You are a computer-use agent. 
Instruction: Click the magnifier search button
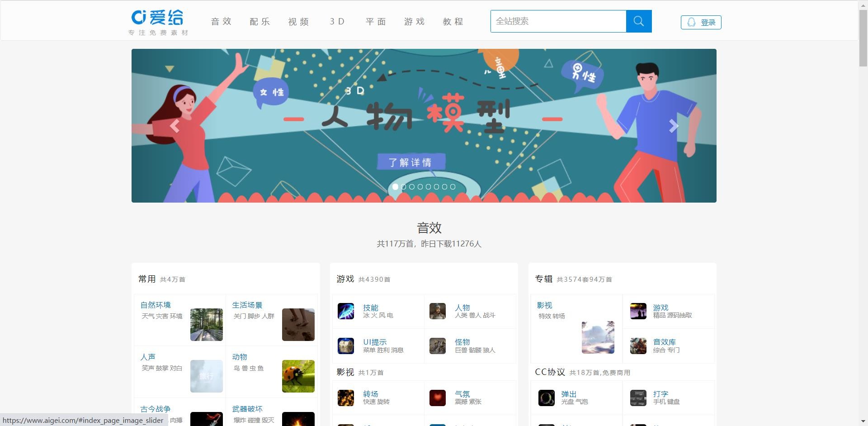tap(638, 21)
